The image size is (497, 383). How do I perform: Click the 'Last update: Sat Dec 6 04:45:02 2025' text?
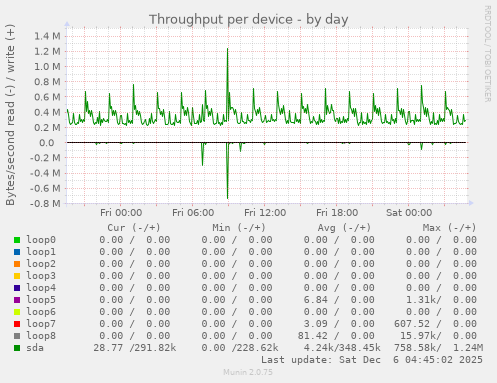(372, 360)
